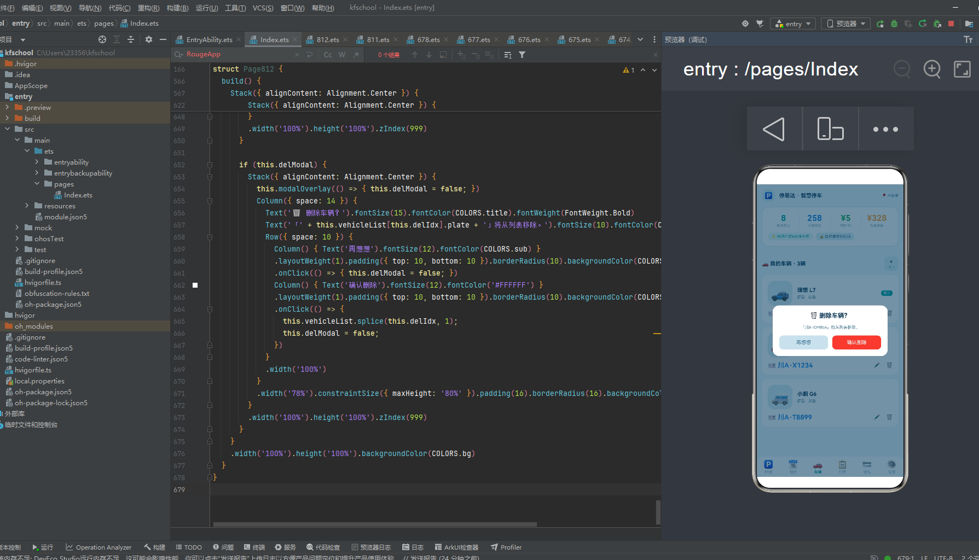Screen dimensions: 979x560
Task: Click pages breadcrumb in the navigation bar
Action: click(103, 24)
